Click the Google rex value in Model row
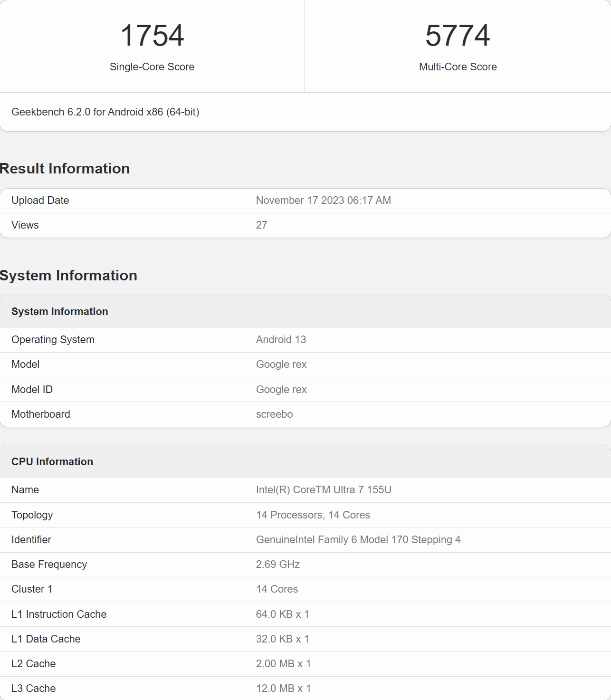Viewport: 611px width, 700px height. [281, 364]
